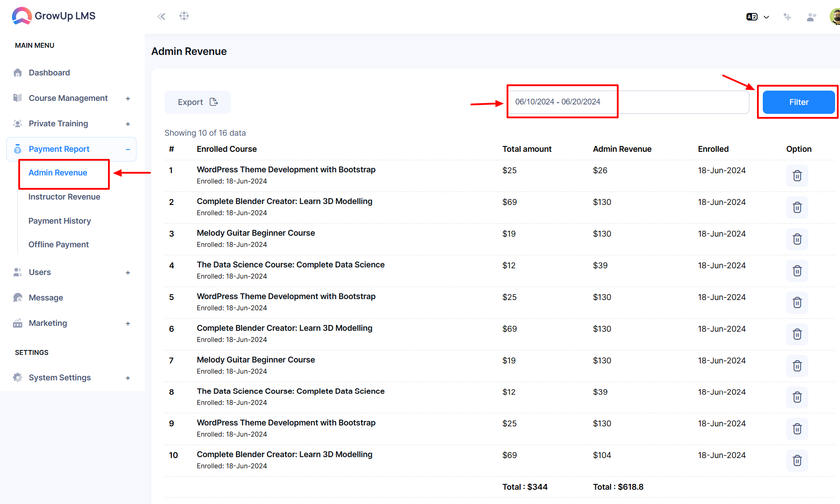Click row 3 Melody Guitar Beginner Course title
The width and height of the screenshot is (840, 504).
point(256,233)
